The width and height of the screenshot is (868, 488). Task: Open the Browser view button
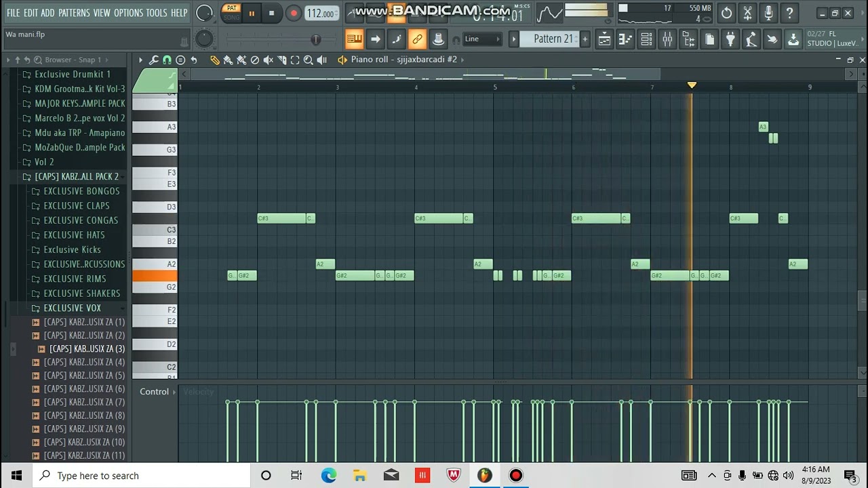pos(688,39)
